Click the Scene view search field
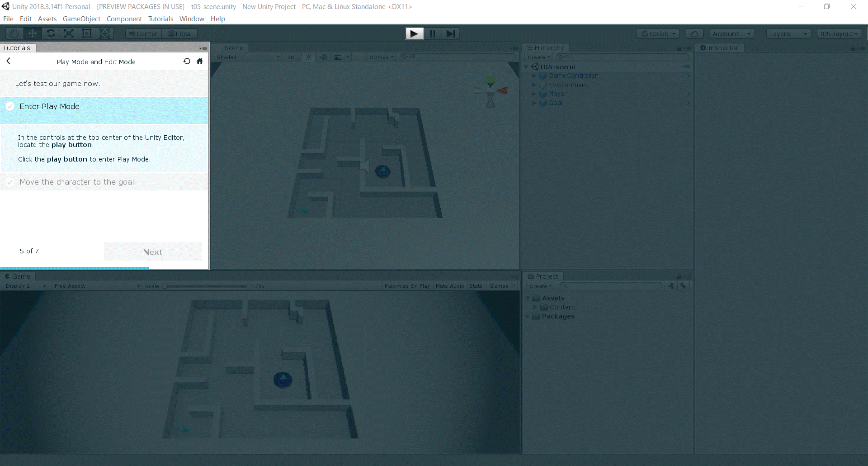The image size is (868, 466). (458, 57)
